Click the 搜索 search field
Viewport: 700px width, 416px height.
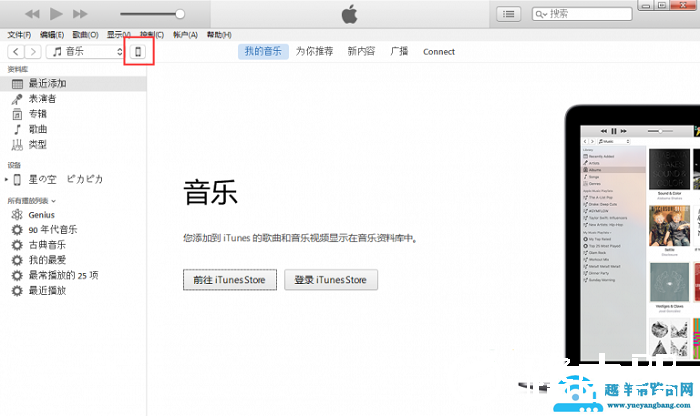(x=582, y=14)
